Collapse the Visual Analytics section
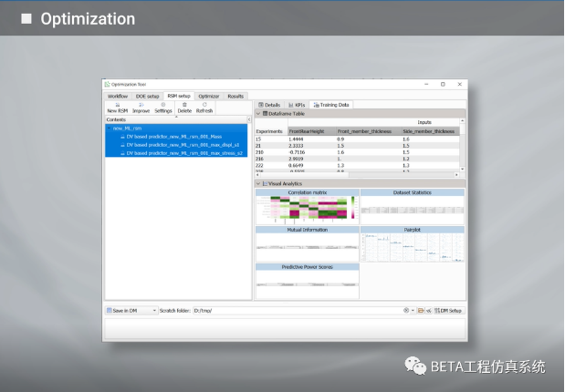Viewport: 565px width, 392px height. click(258, 183)
